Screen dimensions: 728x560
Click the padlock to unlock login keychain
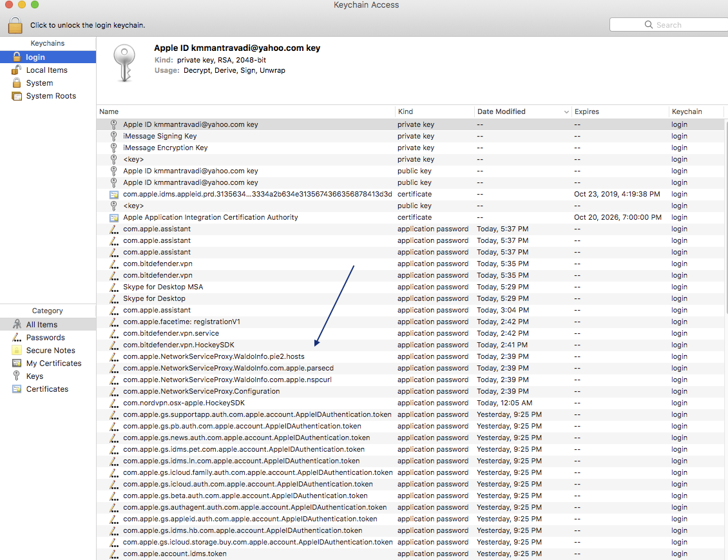click(x=15, y=25)
